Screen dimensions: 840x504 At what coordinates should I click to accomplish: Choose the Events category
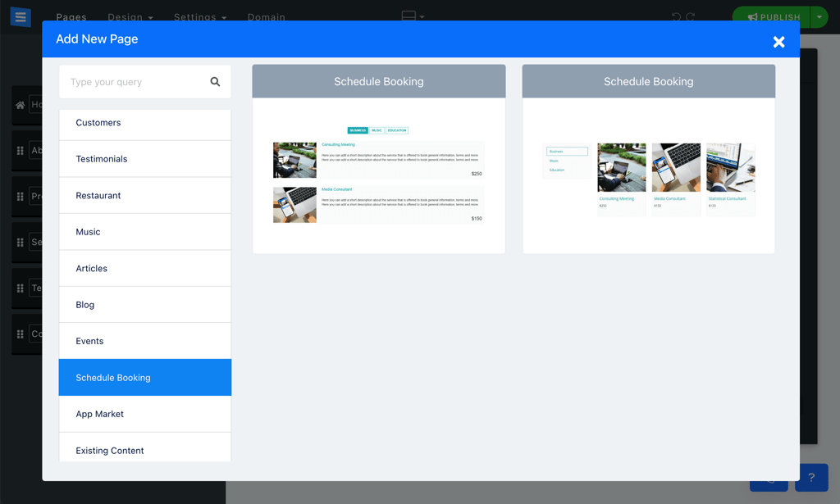point(144,341)
